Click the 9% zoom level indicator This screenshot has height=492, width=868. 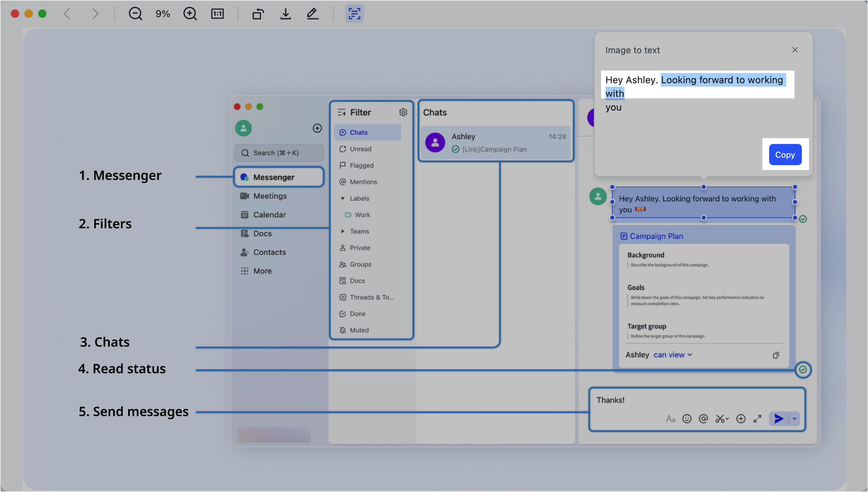tap(163, 14)
